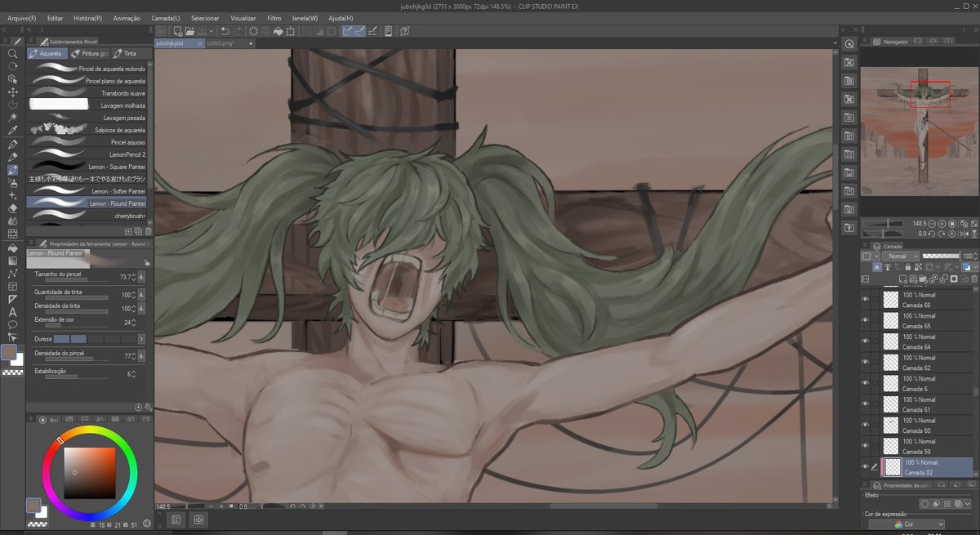The width and height of the screenshot is (980, 535).
Task: Select the Eyedropper tool
Action: [12, 131]
